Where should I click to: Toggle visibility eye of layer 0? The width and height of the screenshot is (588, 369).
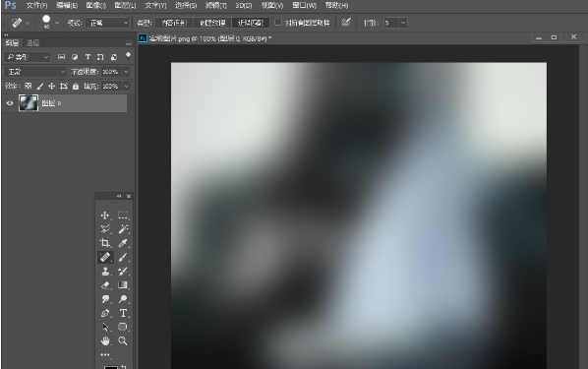(10, 103)
